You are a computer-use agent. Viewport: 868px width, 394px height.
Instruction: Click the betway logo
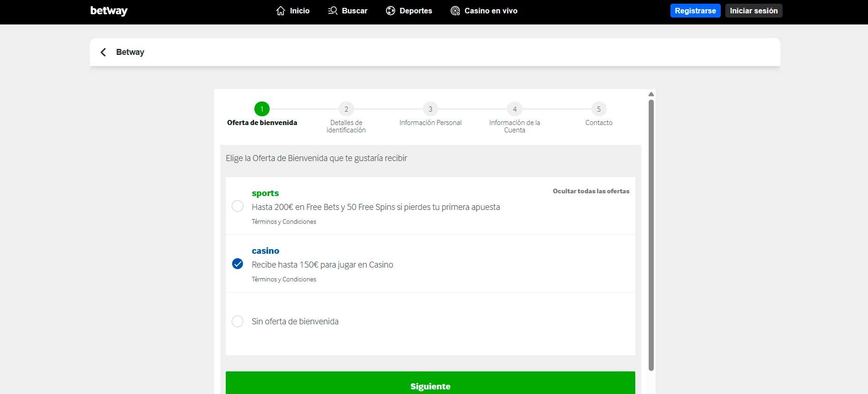(x=109, y=11)
